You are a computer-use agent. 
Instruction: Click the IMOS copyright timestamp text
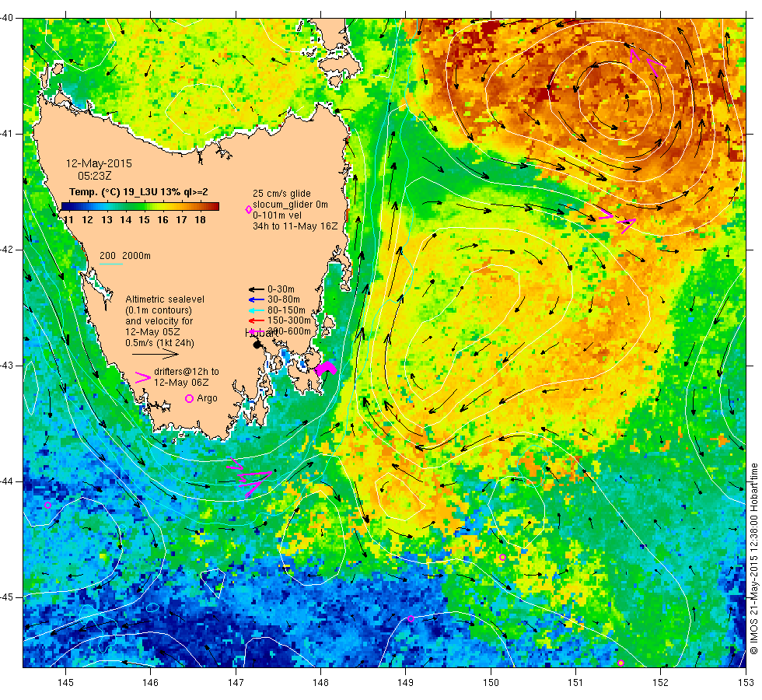click(753, 559)
